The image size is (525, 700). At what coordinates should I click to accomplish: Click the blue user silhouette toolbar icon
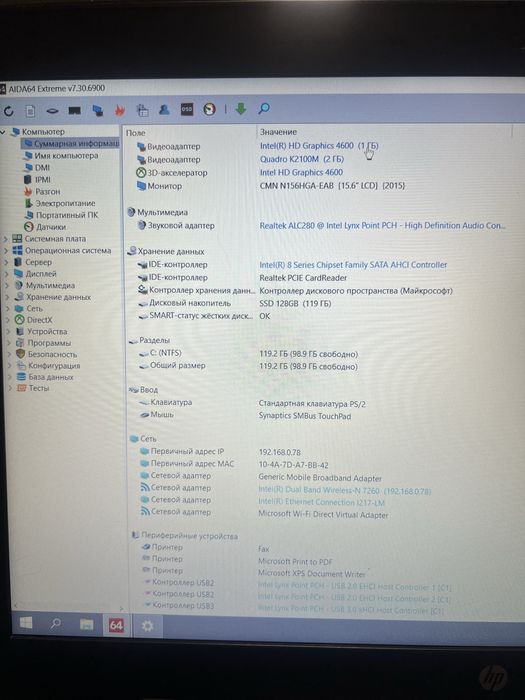164,109
